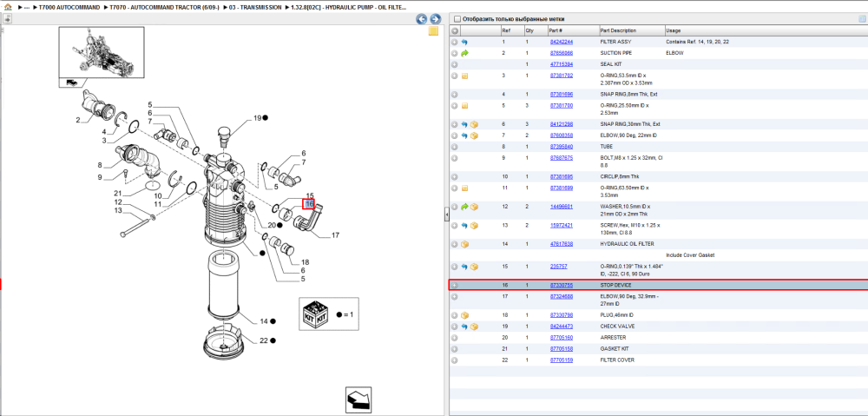Image resolution: width=868 pixels, height=416 pixels.
Task: Click the package icon on the SCREW,Hex row
Action: coord(475,226)
